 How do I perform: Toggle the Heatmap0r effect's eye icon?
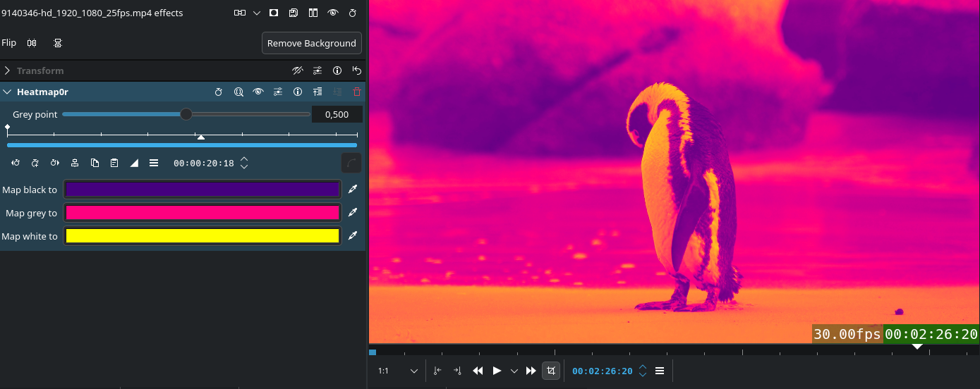(258, 92)
